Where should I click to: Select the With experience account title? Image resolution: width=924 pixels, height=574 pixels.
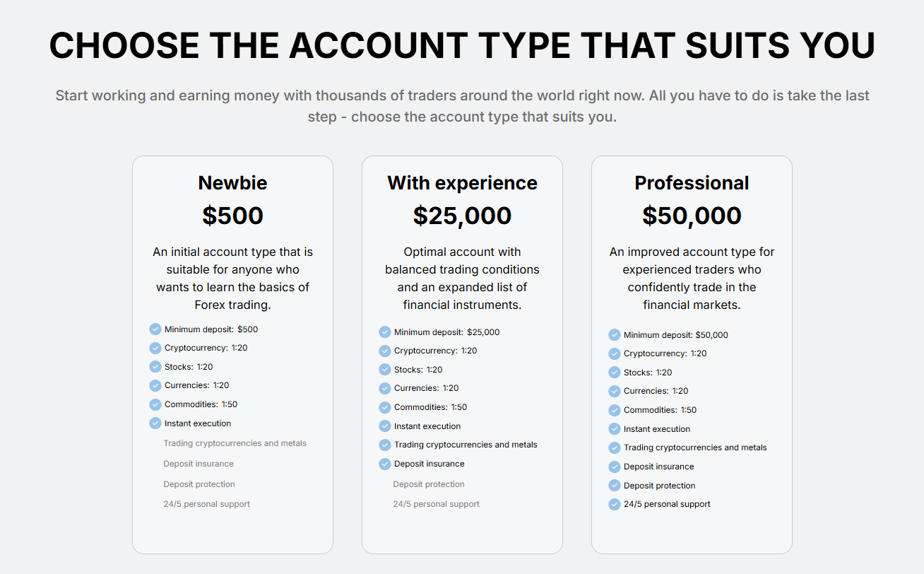(x=462, y=183)
